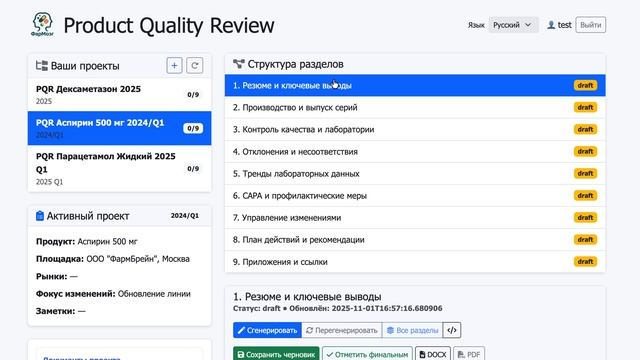Click Все разделы button
Image resolution: width=640 pixels, height=360 pixels.
(412, 330)
